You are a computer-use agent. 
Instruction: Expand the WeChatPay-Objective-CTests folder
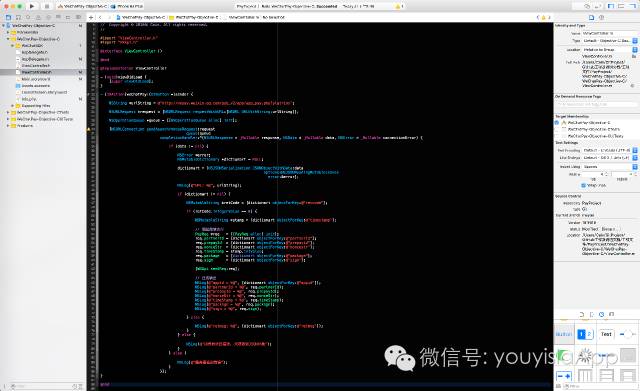(x=8, y=112)
